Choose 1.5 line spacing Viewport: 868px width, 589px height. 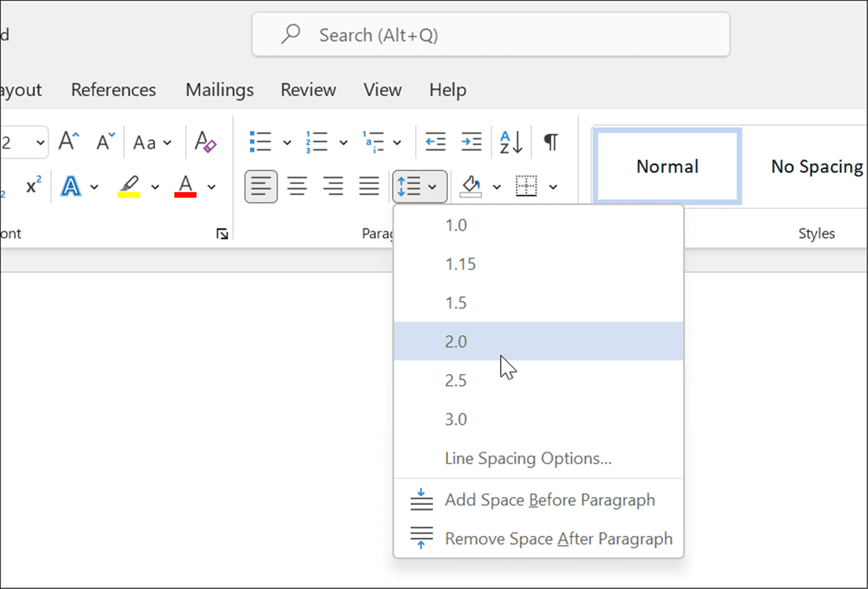[539, 303]
